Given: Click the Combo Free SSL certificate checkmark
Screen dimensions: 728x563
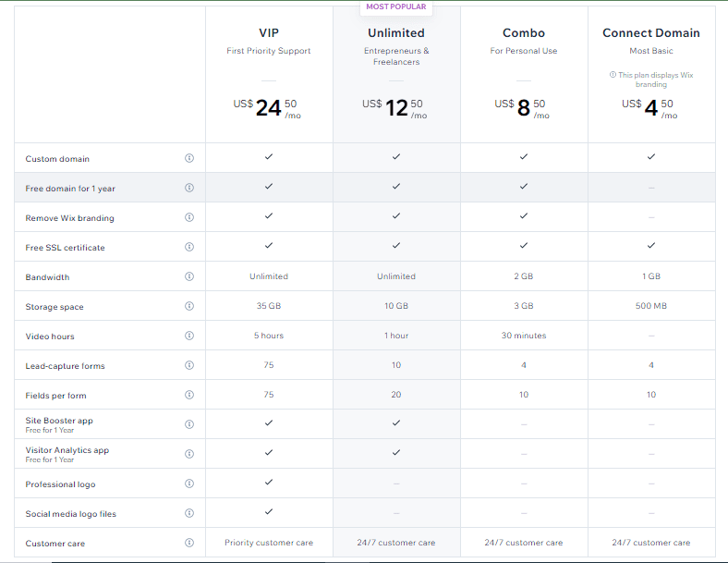Looking at the screenshot, I should coord(524,245).
